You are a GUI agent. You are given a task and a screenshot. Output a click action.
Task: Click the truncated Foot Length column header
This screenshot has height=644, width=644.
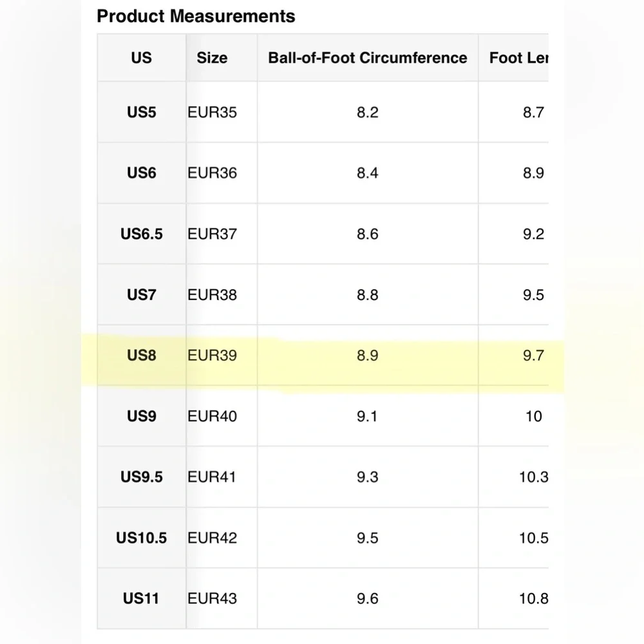pyautogui.click(x=518, y=58)
